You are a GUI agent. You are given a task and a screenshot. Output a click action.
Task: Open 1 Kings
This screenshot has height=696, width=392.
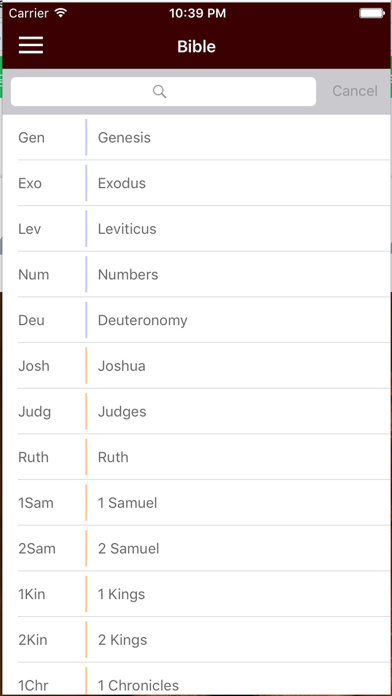click(197, 594)
